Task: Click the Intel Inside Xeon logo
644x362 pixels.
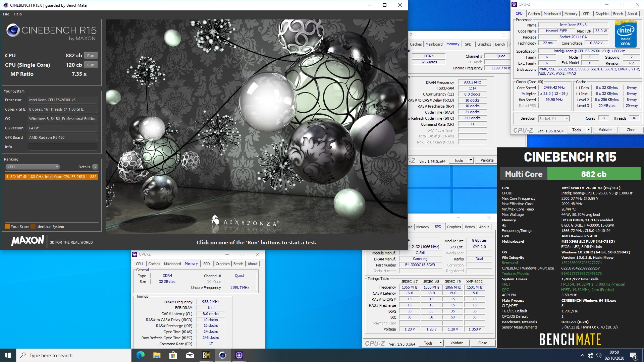Action: tap(626, 34)
